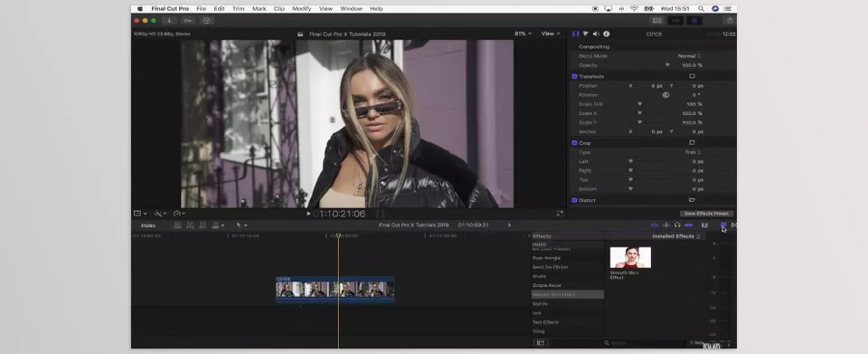Image resolution: width=868 pixels, height=354 pixels.
Task: Open the Color inspector tab icon
Action: click(586, 33)
